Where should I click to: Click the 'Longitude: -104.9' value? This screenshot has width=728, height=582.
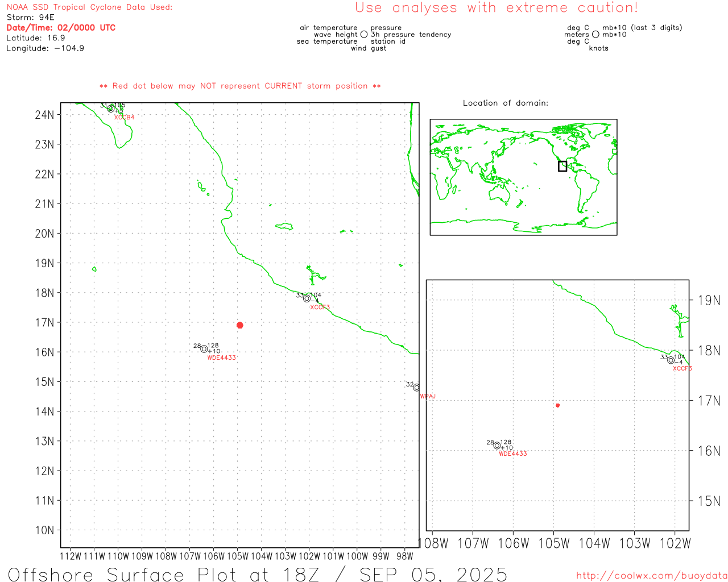[45, 48]
